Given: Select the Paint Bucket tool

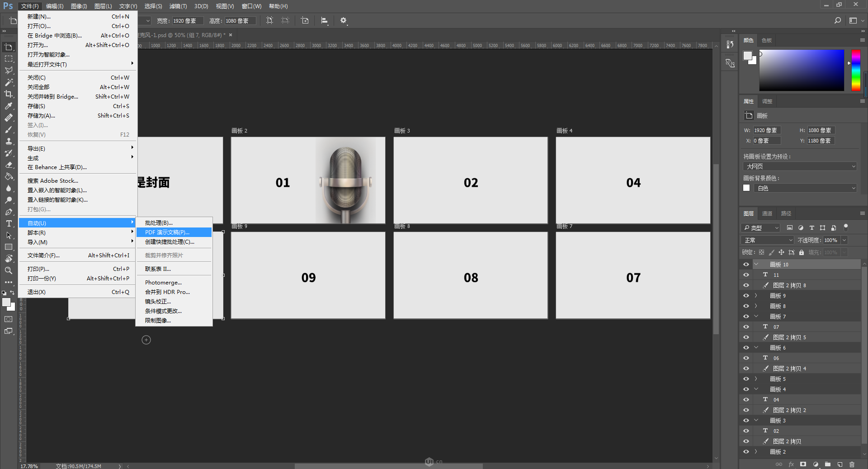Looking at the screenshot, I should coord(9,176).
